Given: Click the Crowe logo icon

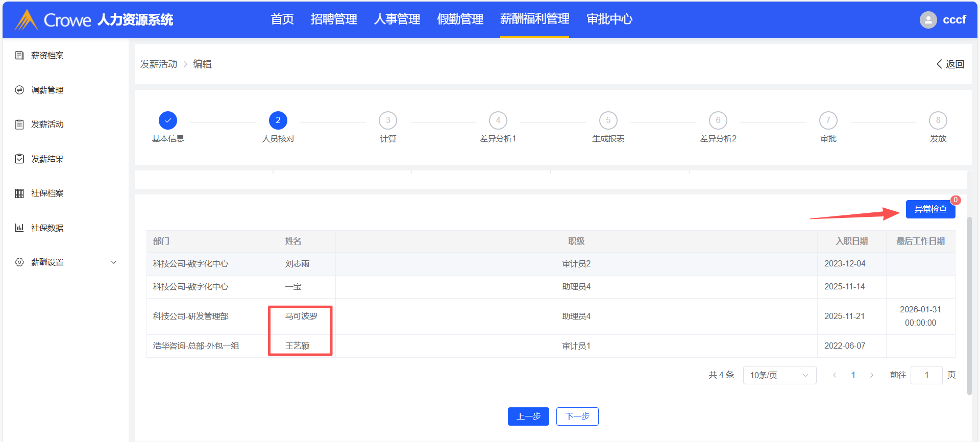Looking at the screenshot, I should (27, 20).
